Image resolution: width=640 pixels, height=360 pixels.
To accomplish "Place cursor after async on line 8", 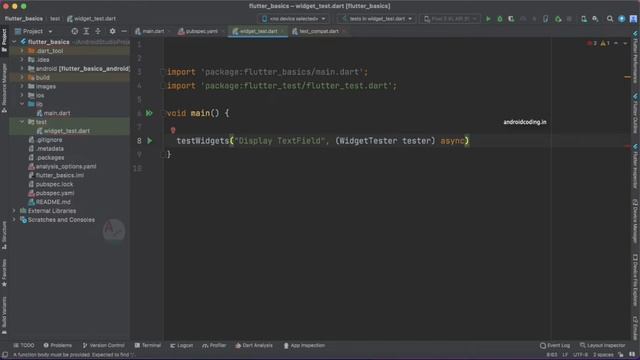I will (x=465, y=141).
